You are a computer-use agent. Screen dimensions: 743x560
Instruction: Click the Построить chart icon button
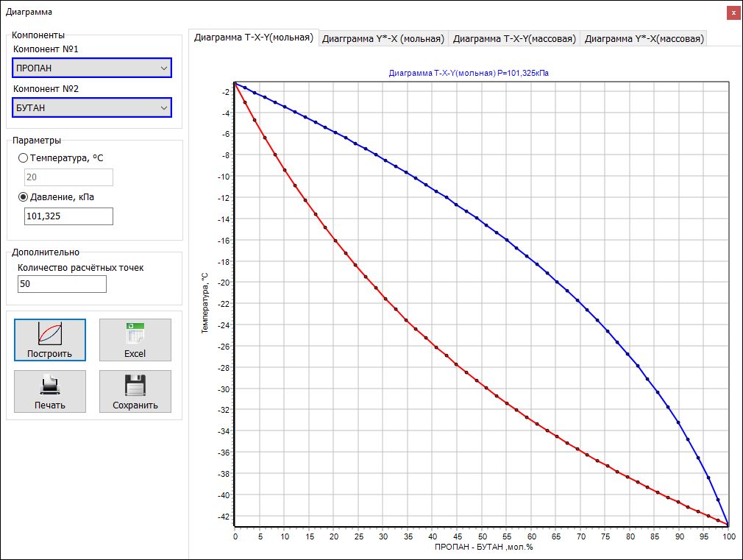pyautogui.click(x=50, y=339)
